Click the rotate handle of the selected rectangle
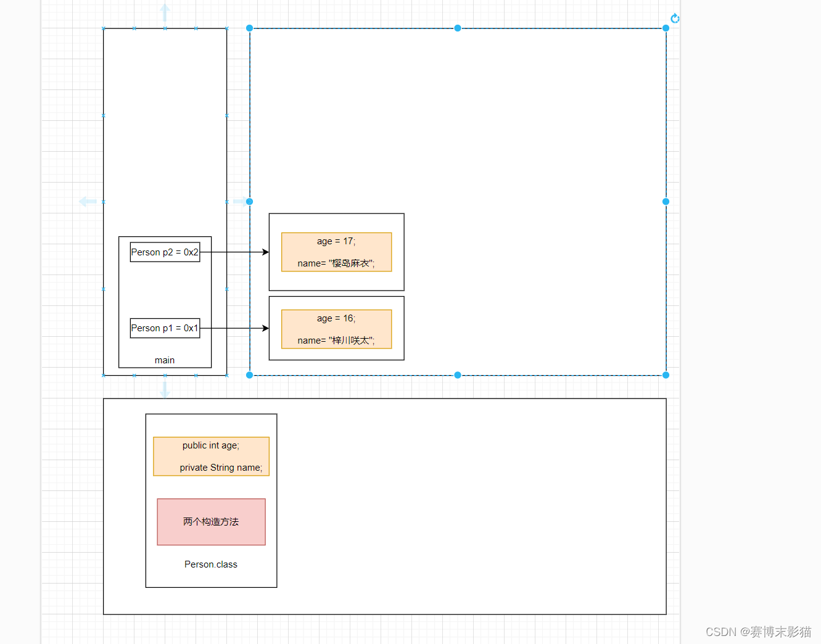 (675, 19)
